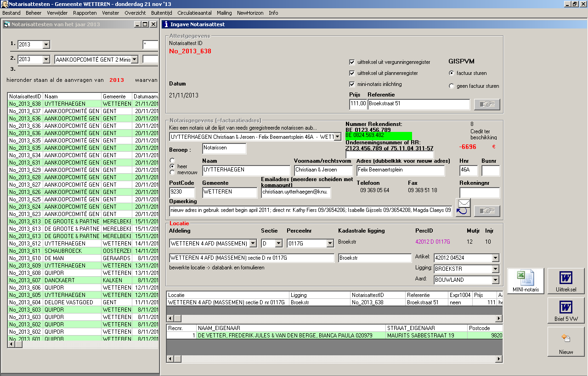The width and height of the screenshot is (588, 376).
Task: Click the Referentie field with Broekstraat 51
Action: [x=419, y=104]
